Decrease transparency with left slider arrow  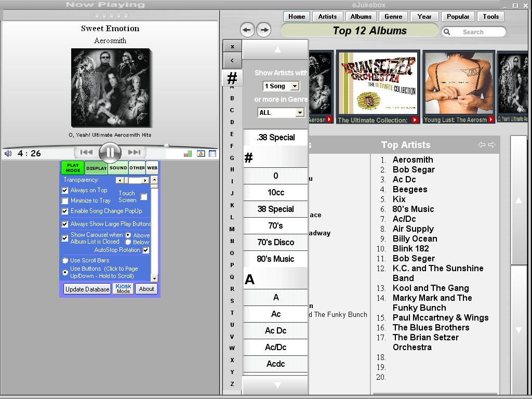coord(119,180)
